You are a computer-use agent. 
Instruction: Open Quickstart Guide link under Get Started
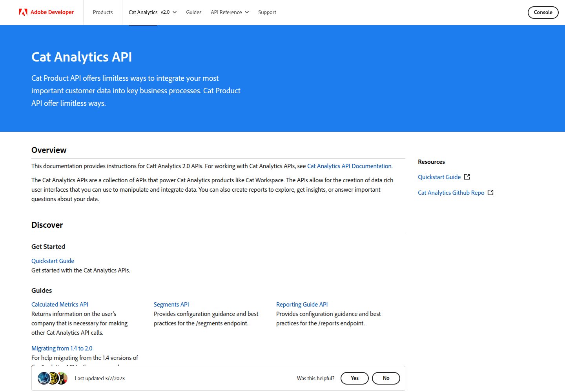click(x=53, y=261)
